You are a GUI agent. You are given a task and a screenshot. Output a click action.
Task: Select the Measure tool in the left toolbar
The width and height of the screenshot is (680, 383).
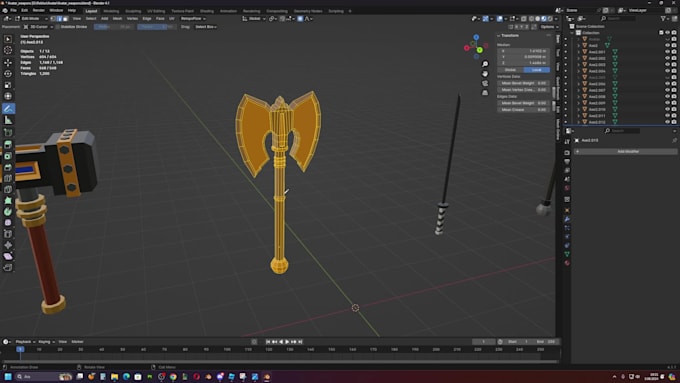pos(8,120)
